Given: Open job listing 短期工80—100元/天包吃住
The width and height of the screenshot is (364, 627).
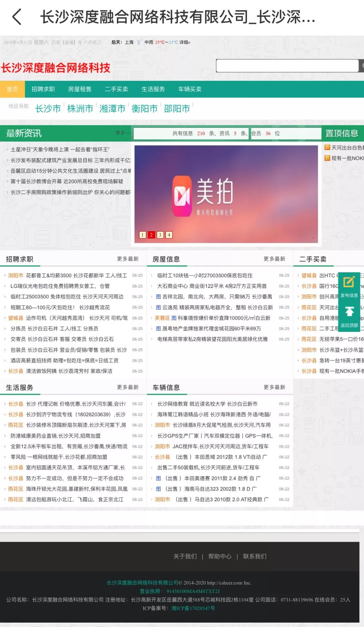Looking at the screenshot, I should pos(60,307).
